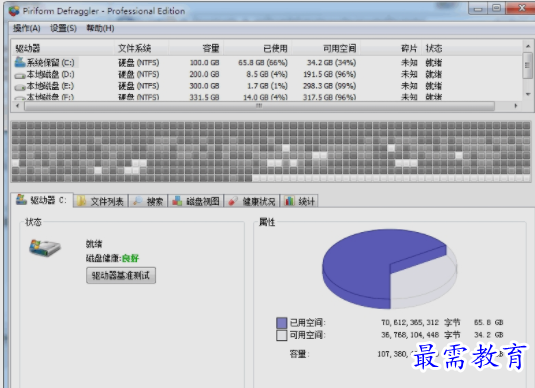Image resolution: width=535 pixels, height=388 pixels.
Task: Sort by the 碎片 column header
Action: pyautogui.click(x=391, y=48)
